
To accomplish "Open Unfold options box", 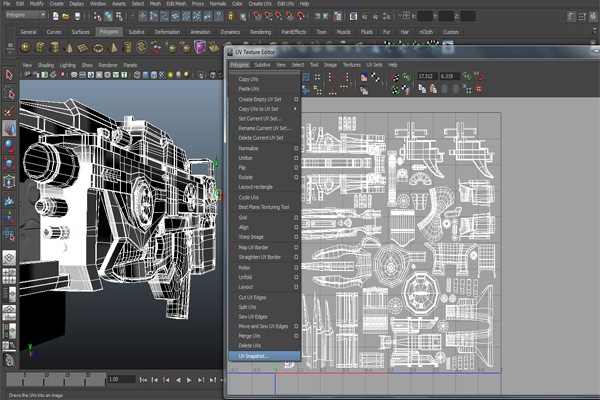I will 296,277.
